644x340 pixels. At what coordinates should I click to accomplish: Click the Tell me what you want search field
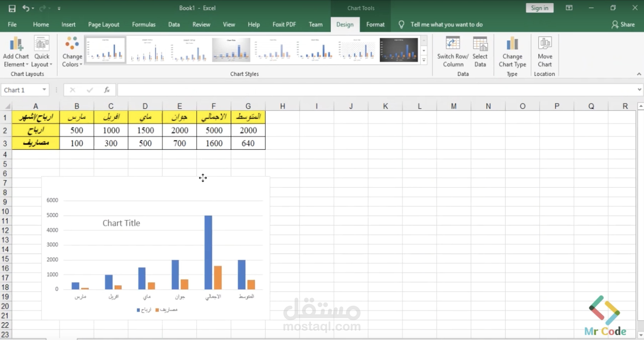pos(447,24)
